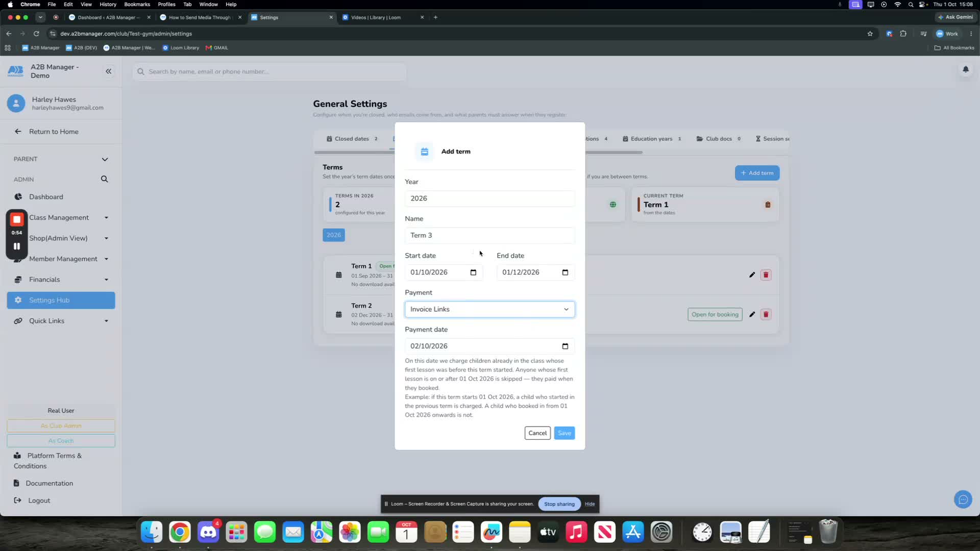Switch to Closed dates tab
The height and width of the screenshot is (551, 980).
[x=352, y=139]
